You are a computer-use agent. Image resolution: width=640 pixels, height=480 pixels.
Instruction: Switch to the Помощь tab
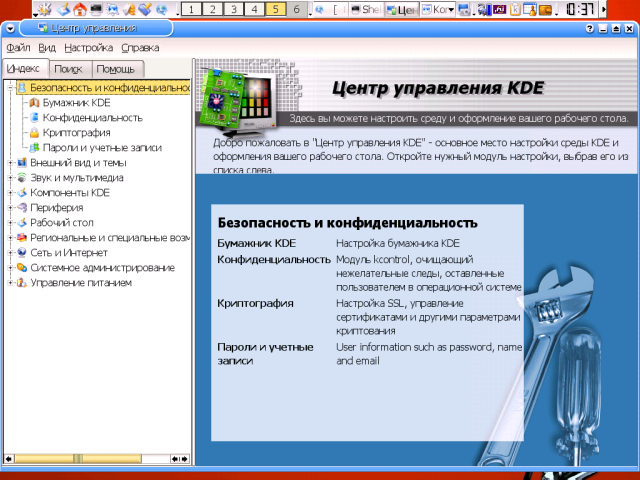[x=118, y=69]
